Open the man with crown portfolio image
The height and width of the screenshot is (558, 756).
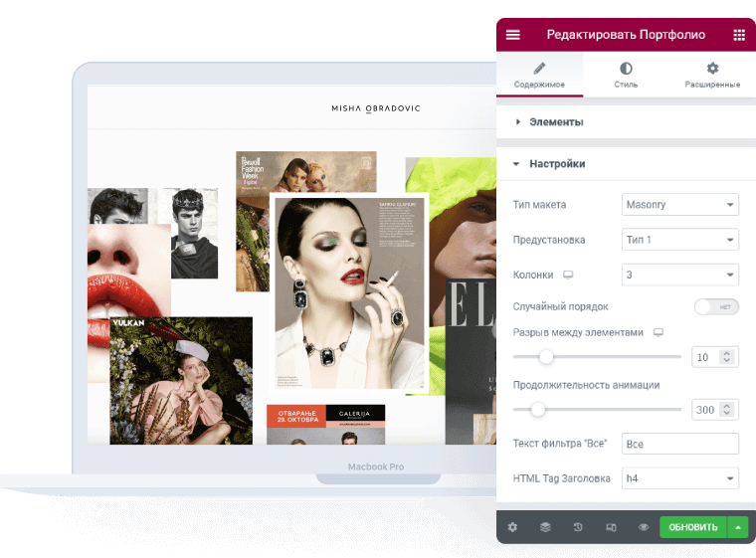[x=194, y=233]
